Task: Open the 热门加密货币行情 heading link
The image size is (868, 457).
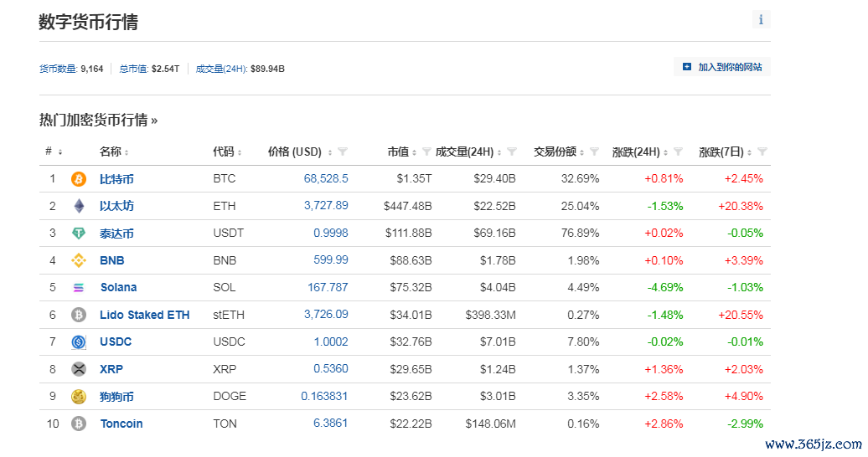Action: (x=98, y=120)
